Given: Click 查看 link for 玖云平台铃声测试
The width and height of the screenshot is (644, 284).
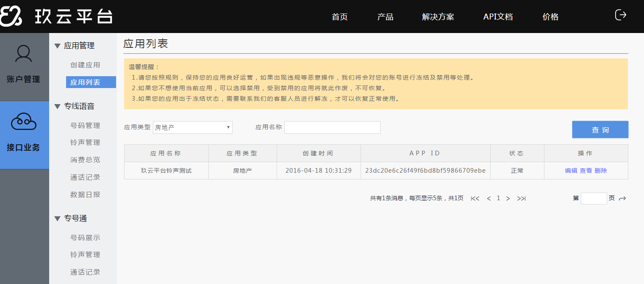Looking at the screenshot, I should pos(586,171).
